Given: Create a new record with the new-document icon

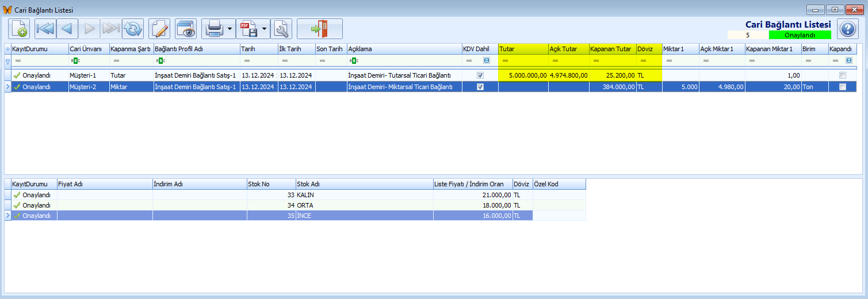Looking at the screenshot, I should tap(19, 28).
